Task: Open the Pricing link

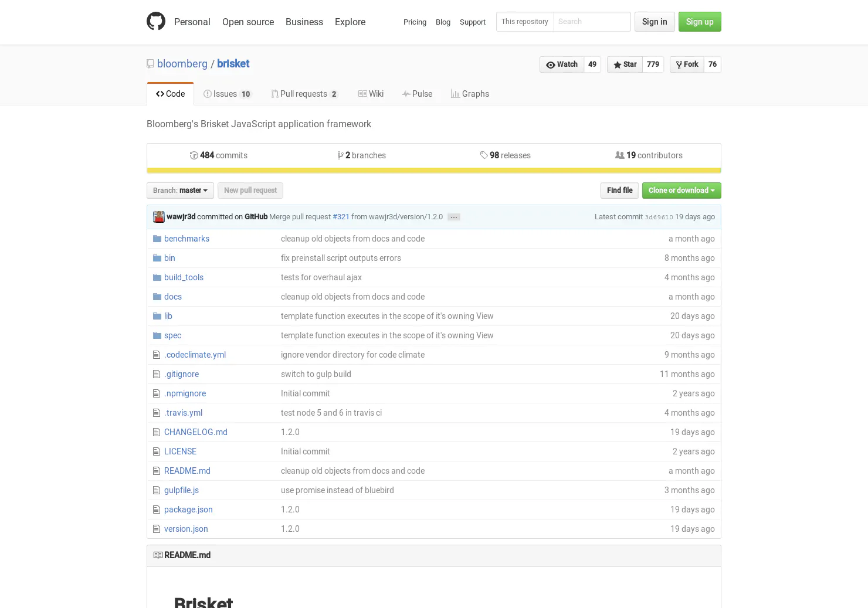Action: tap(415, 22)
